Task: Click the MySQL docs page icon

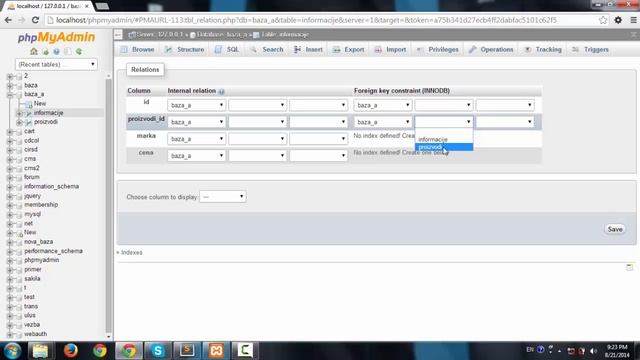Action: 67,51
